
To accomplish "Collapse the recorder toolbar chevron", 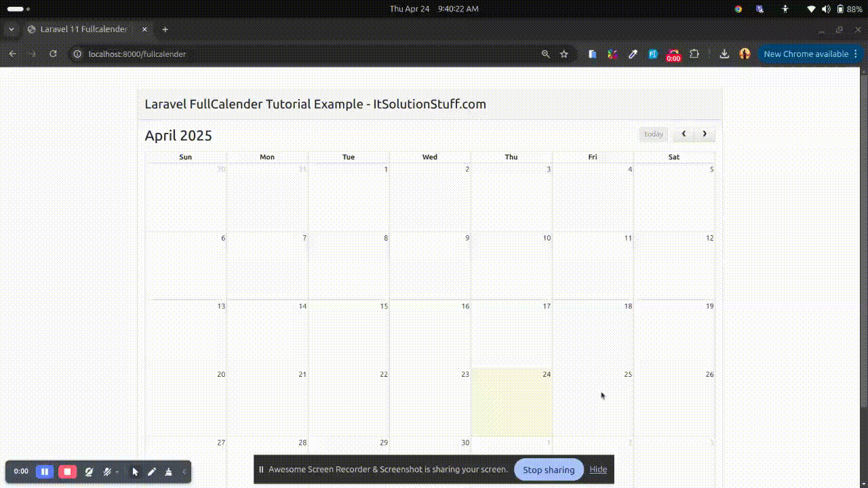I will pos(184,472).
